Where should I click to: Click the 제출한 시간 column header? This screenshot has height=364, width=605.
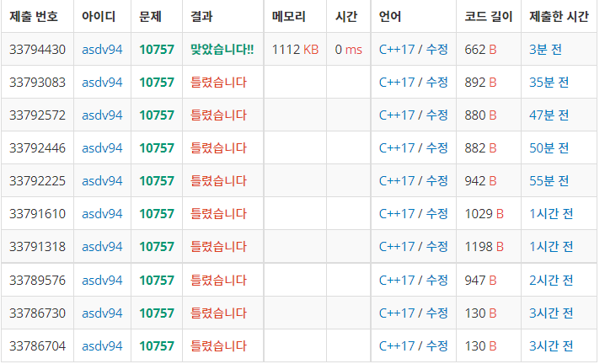tap(559, 16)
